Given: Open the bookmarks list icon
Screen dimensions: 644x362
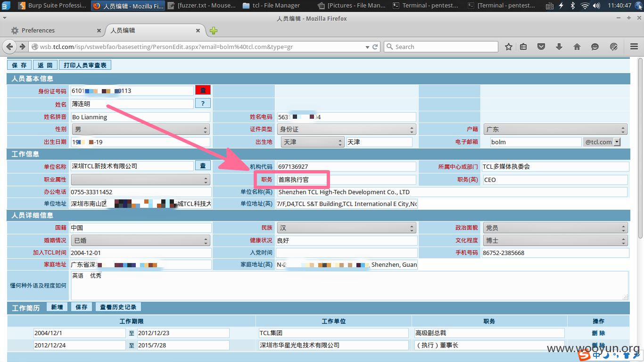Looking at the screenshot, I should click(x=523, y=47).
